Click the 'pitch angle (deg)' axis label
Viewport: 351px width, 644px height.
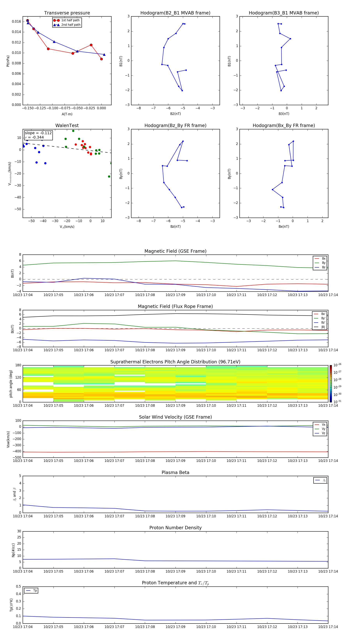pyautogui.click(x=11, y=384)
